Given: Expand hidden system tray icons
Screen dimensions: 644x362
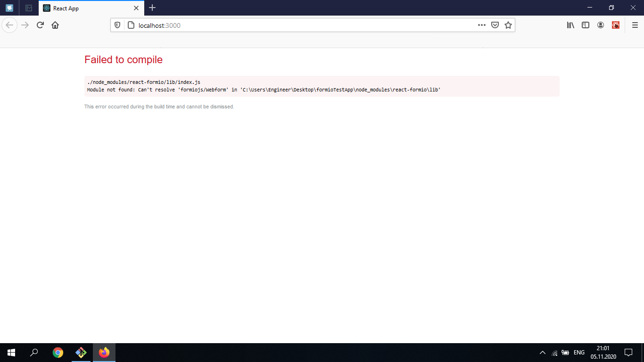Looking at the screenshot, I should (542, 352).
